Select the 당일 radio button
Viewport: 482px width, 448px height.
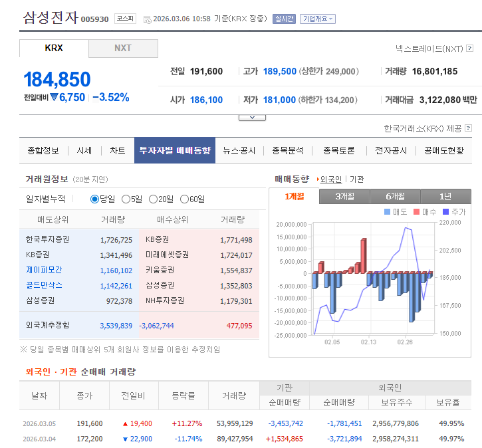[94, 199]
